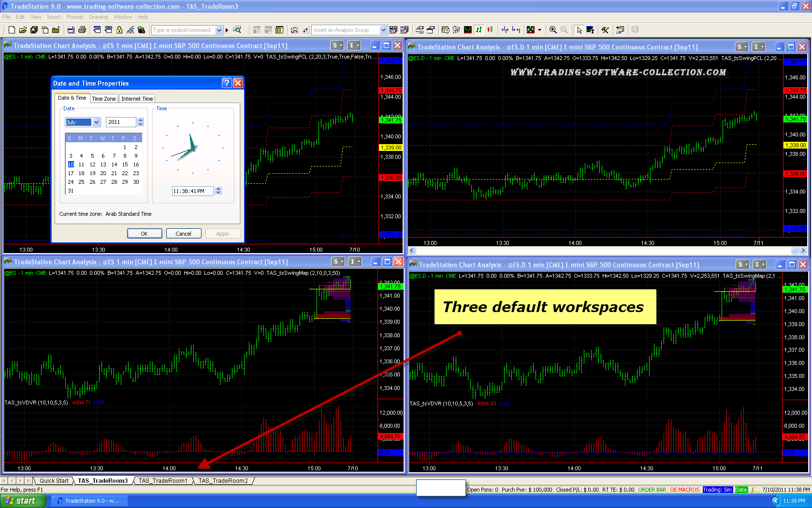Screen dimensions: 812x508
Task: Click the Zoom In magnifier icon
Action: pyautogui.click(x=553, y=30)
